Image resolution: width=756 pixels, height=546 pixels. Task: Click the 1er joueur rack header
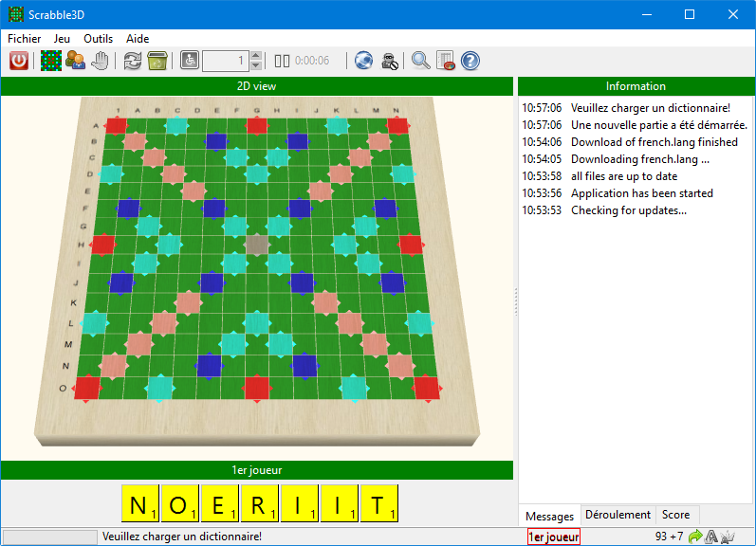256,470
